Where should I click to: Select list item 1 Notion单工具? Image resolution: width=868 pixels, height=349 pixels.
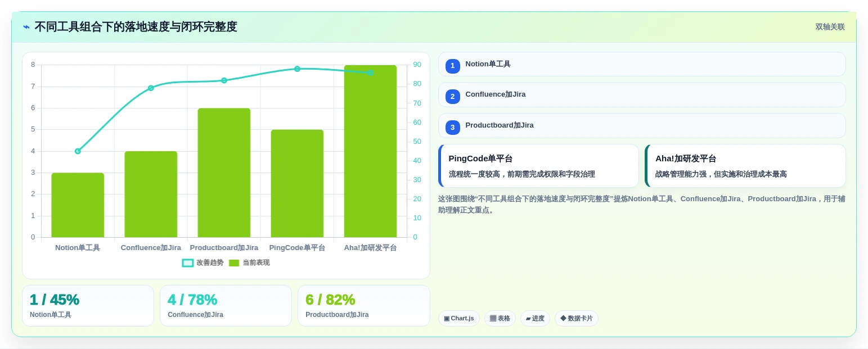pos(642,64)
